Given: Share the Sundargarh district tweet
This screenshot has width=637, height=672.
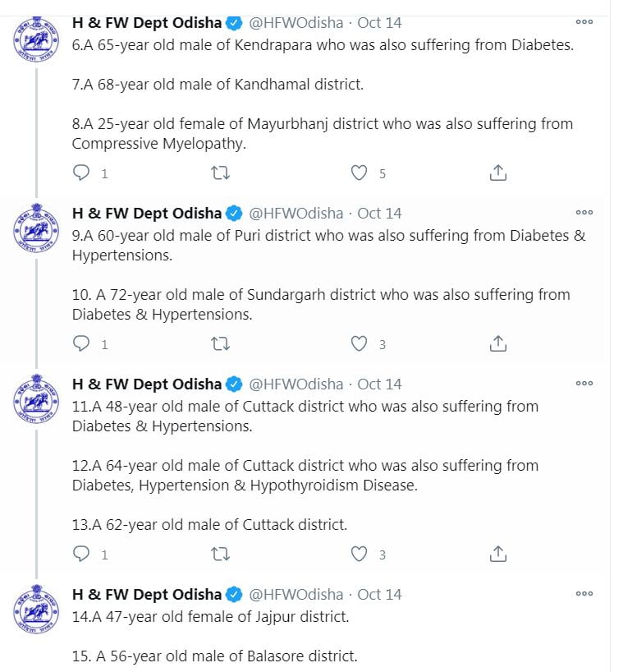Looking at the screenshot, I should (497, 344).
